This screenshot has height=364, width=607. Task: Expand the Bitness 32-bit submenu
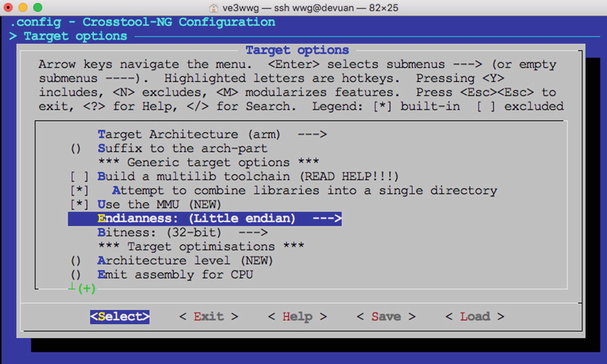coord(182,233)
